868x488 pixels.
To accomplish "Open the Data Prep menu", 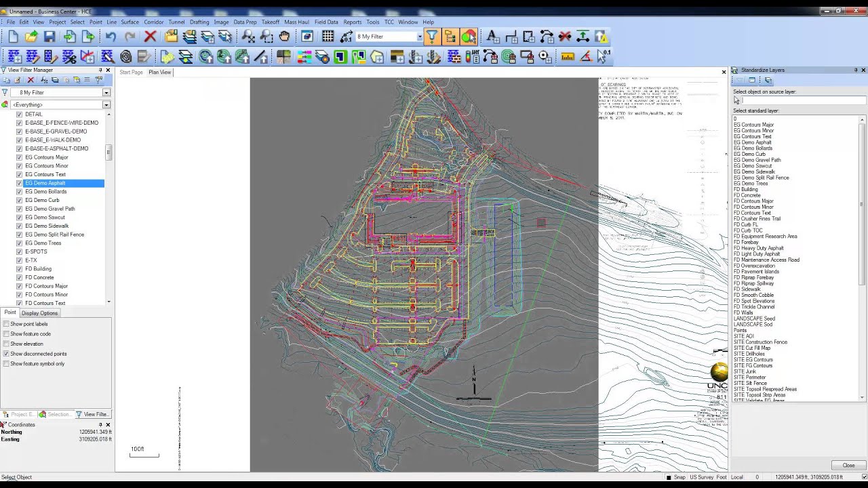I will 245,22.
